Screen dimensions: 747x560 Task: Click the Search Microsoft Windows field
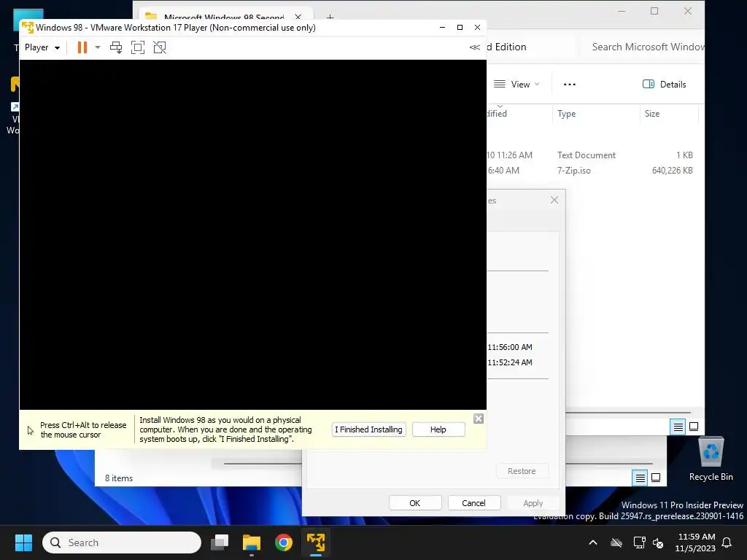click(640, 47)
